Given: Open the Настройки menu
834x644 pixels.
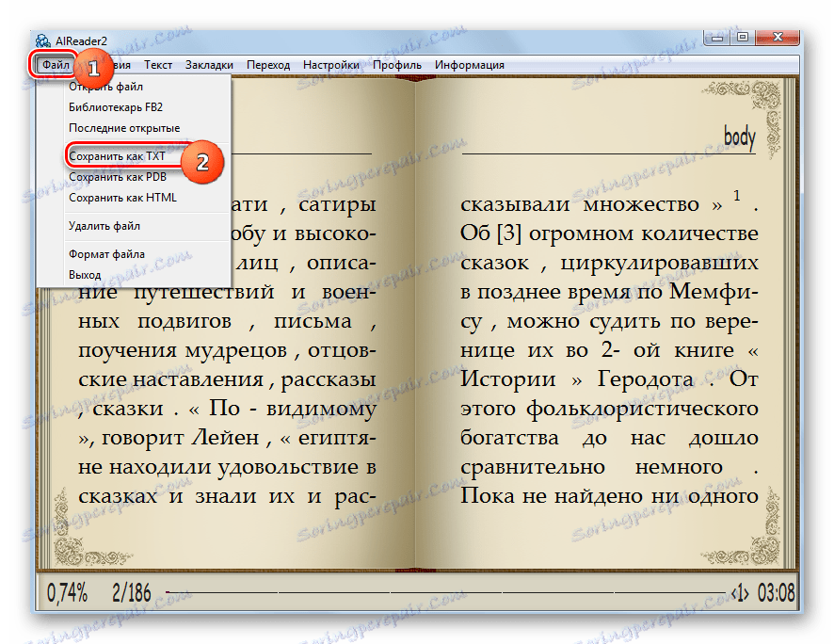Looking at the screenshot, I should tap(330, 65).
